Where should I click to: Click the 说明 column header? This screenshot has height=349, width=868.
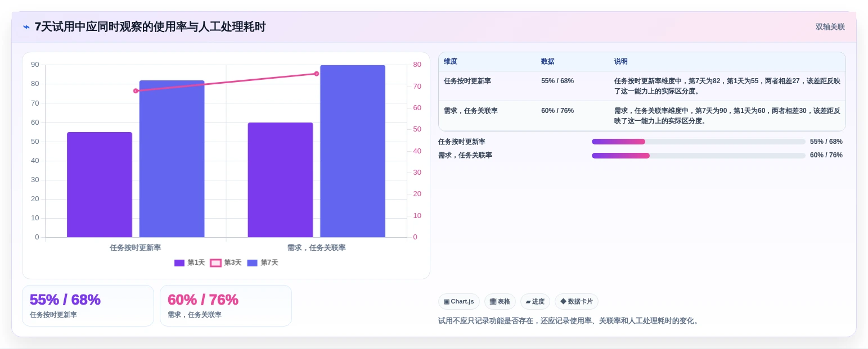pos(621,61)
